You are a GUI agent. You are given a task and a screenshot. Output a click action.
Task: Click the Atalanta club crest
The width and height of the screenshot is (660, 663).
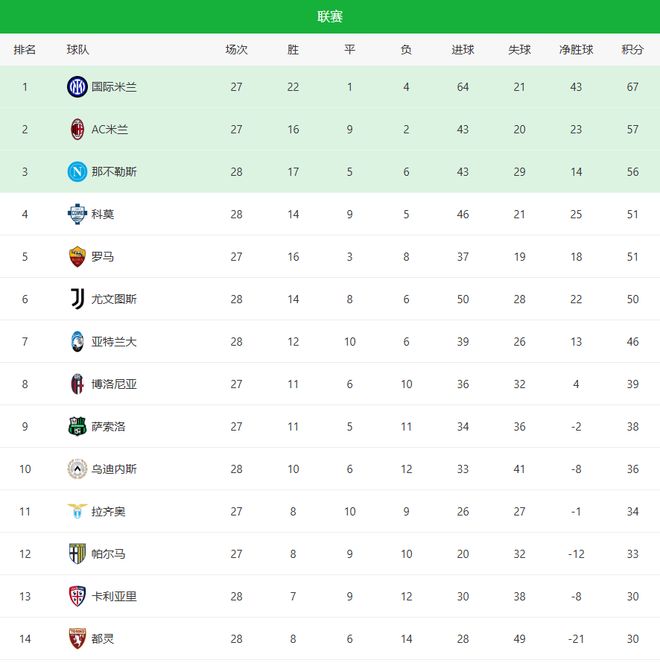point(77,341)
